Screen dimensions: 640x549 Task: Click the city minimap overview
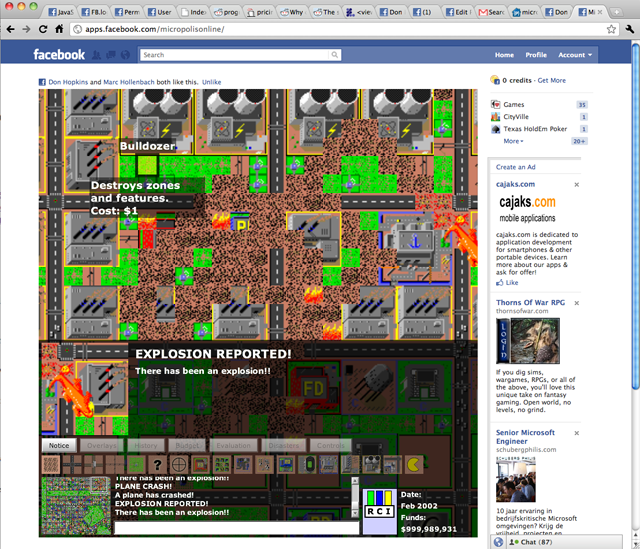(x=76, y=506)
